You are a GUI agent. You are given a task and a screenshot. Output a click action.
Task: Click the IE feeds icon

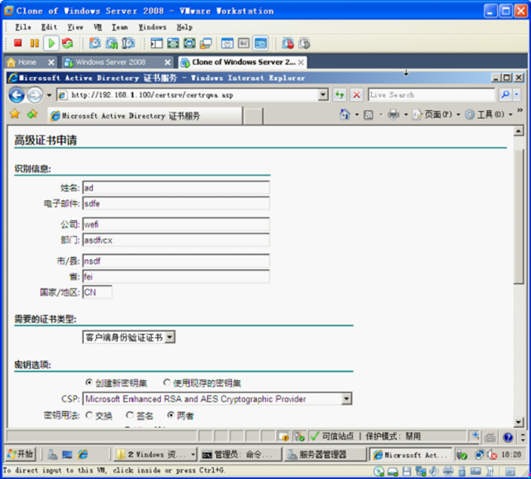tap(368, 115)
